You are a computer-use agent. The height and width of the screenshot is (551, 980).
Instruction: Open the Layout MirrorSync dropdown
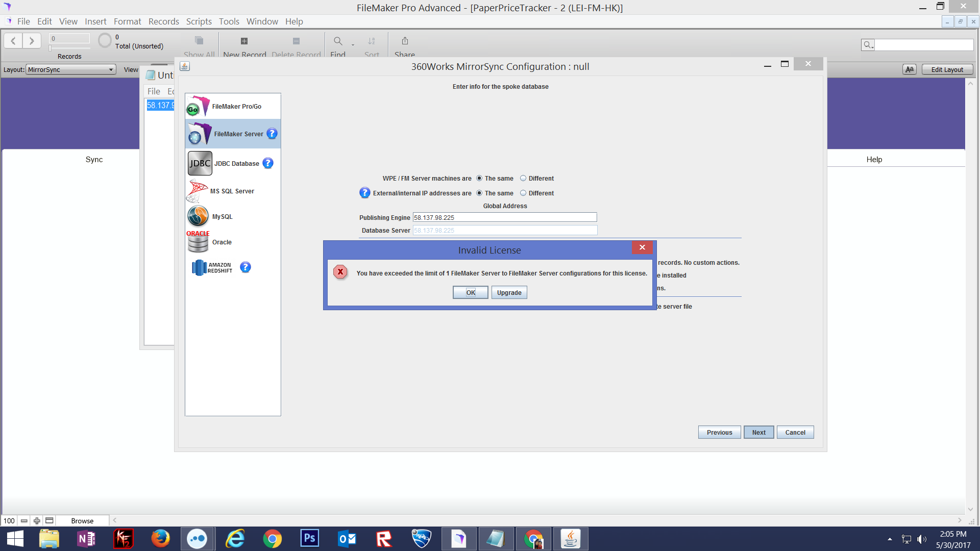pyautogui.click(x=71, y=70)
